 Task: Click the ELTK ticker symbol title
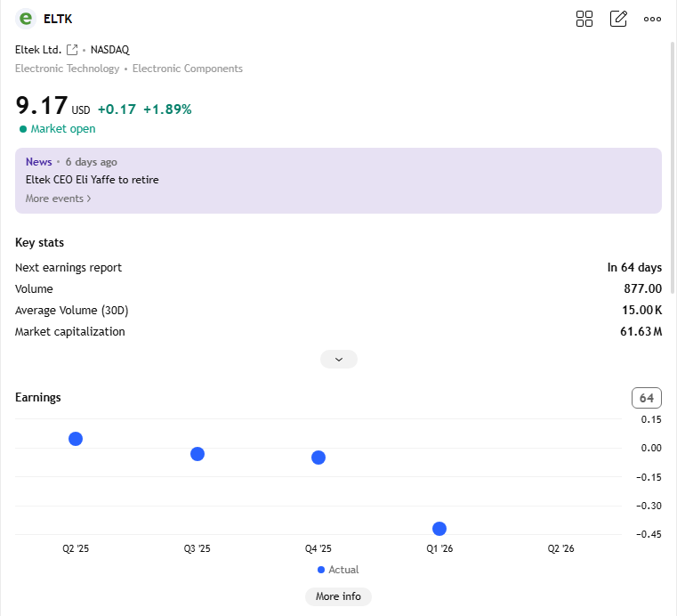tap(58, 19)
